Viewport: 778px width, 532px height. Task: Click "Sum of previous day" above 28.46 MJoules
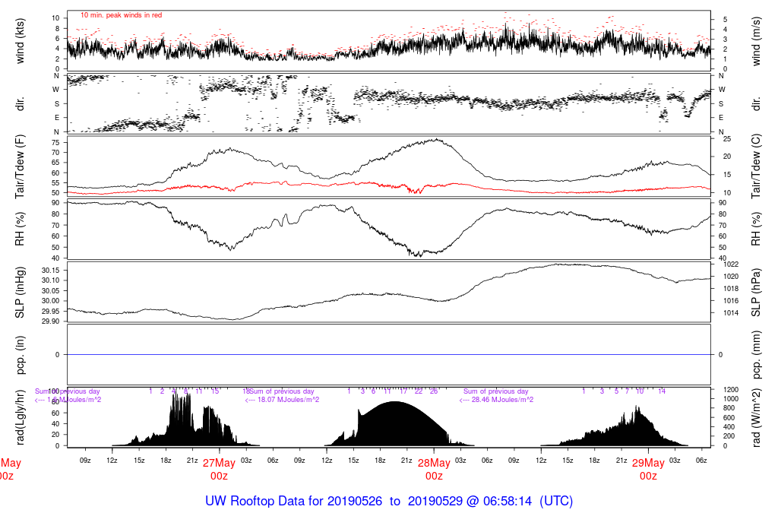click(495, 391)
